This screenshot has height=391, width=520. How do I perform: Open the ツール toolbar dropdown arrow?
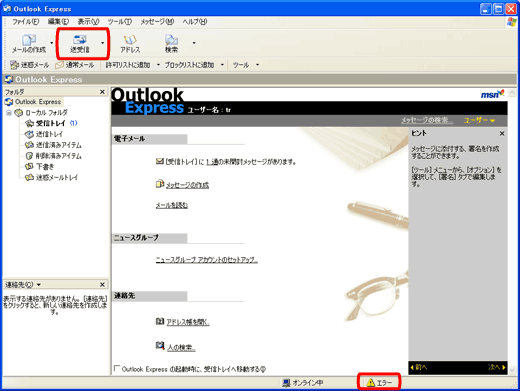[x=257, y=65]
